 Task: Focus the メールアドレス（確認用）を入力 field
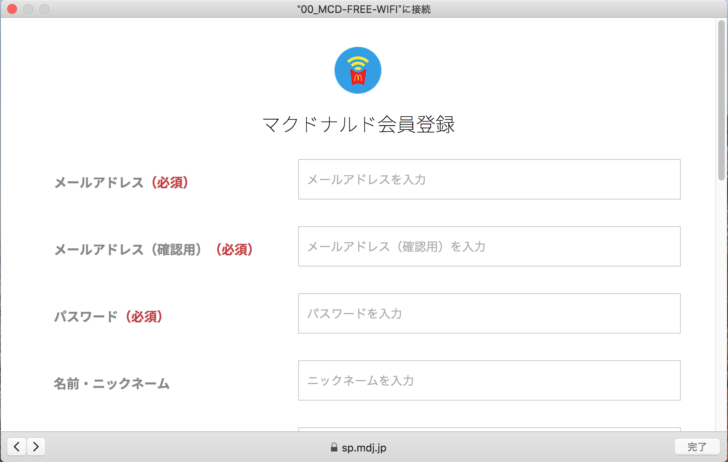pos(489,246)
